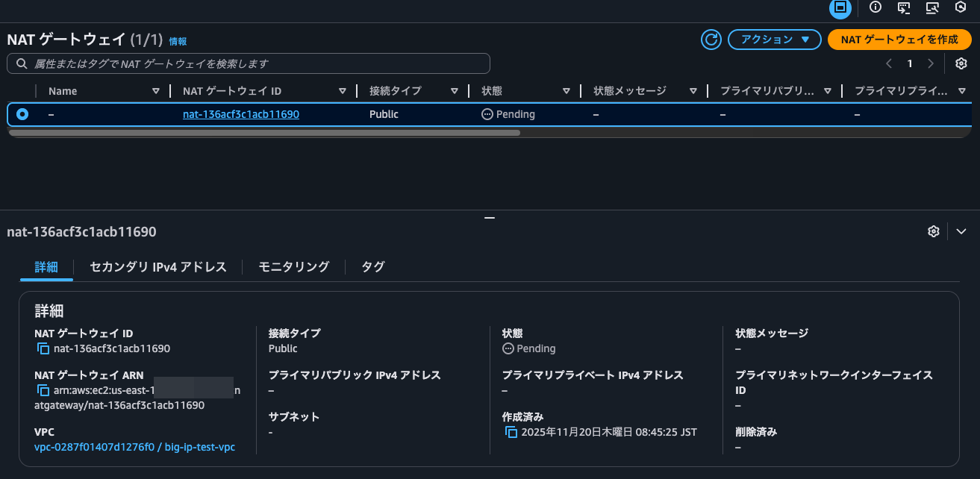Open the タグ tab
The height and width of the screenshot is (479, 980).
(x=372, y=266)
